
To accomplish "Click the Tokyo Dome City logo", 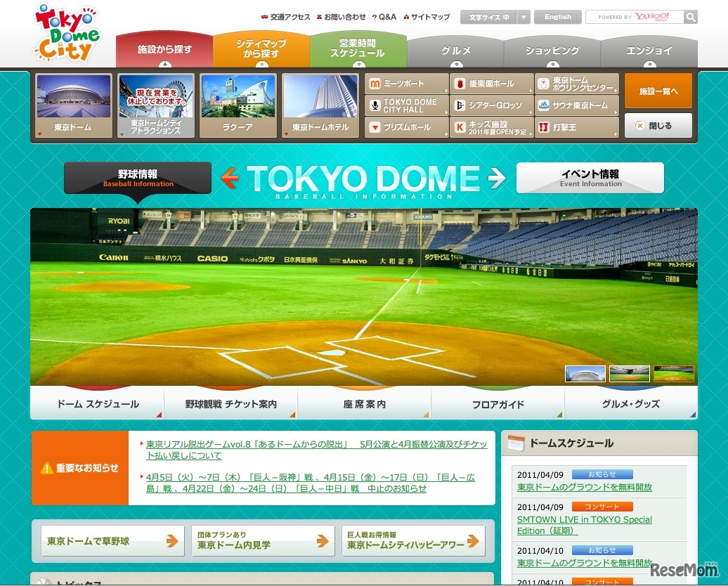I will point(67,33).
